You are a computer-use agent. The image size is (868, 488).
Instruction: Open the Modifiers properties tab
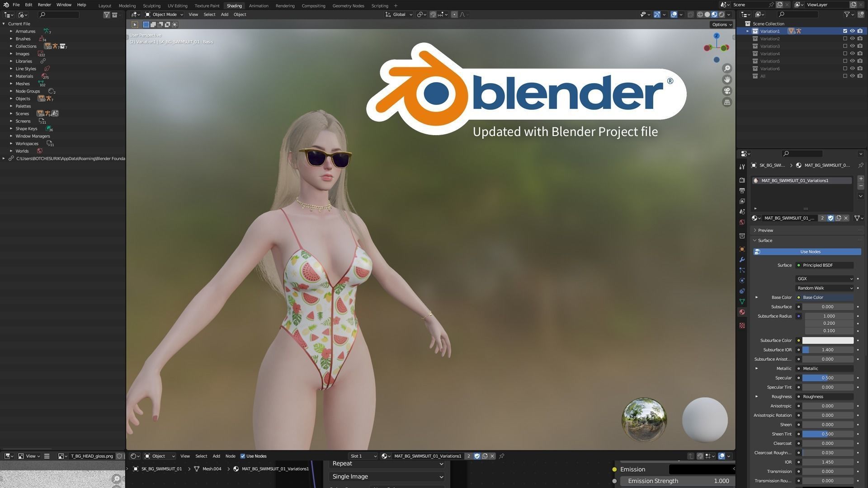coord(742,260)
